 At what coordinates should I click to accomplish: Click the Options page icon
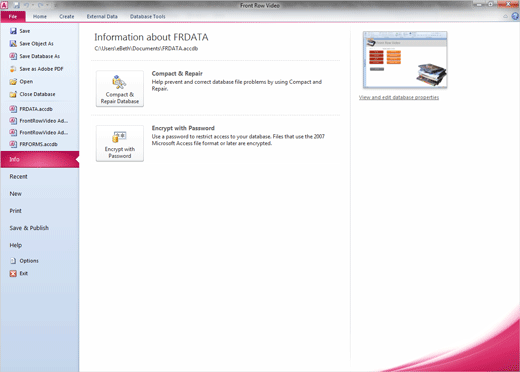13,261
